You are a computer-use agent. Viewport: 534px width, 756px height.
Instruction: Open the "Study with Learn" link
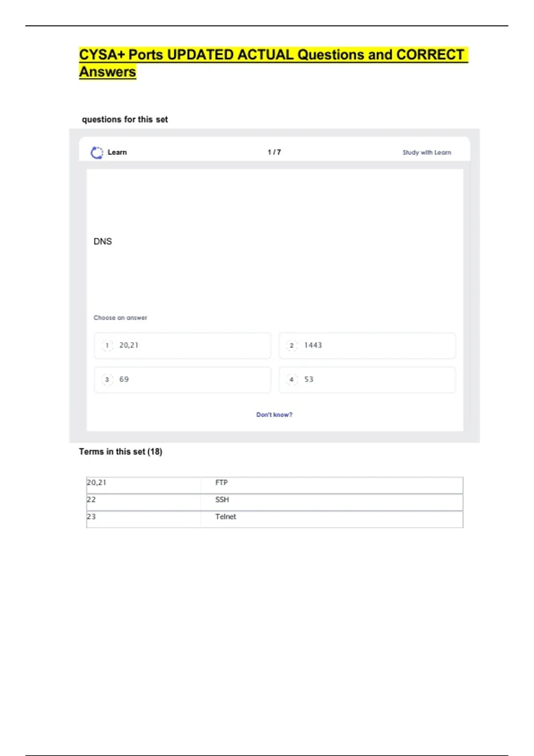[x=427, y=153]
